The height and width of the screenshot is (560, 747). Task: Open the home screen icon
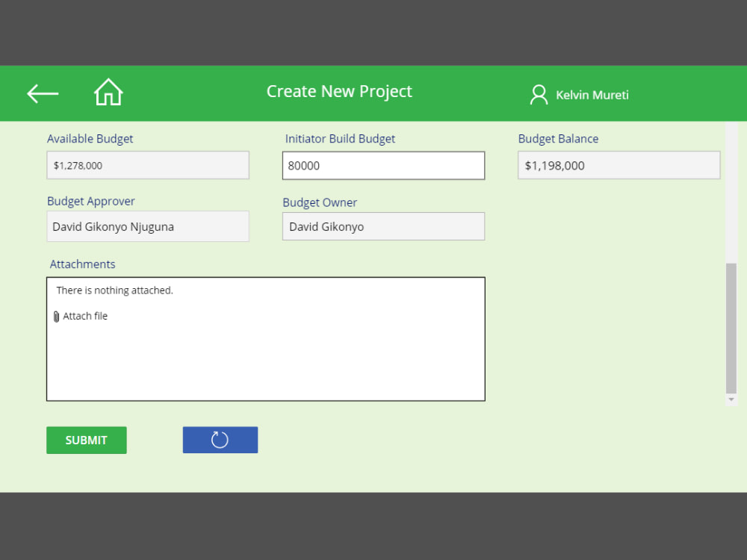(108, 92)
